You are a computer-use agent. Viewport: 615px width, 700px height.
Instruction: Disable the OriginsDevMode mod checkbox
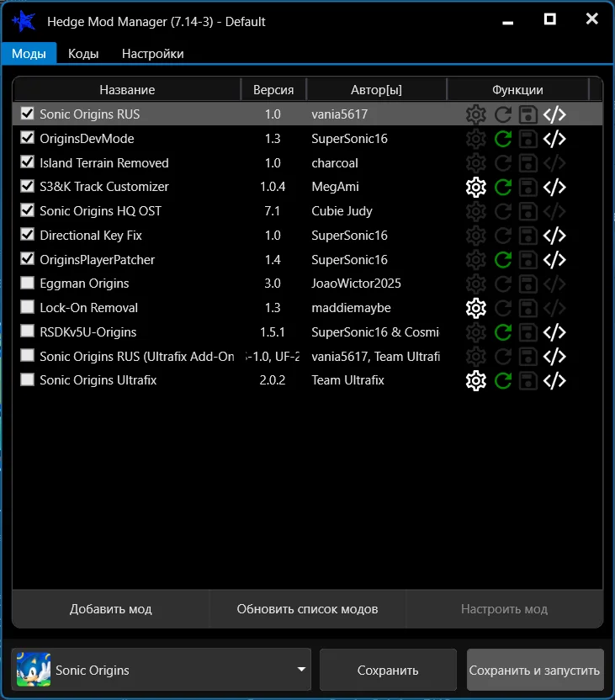coord(27,137)
